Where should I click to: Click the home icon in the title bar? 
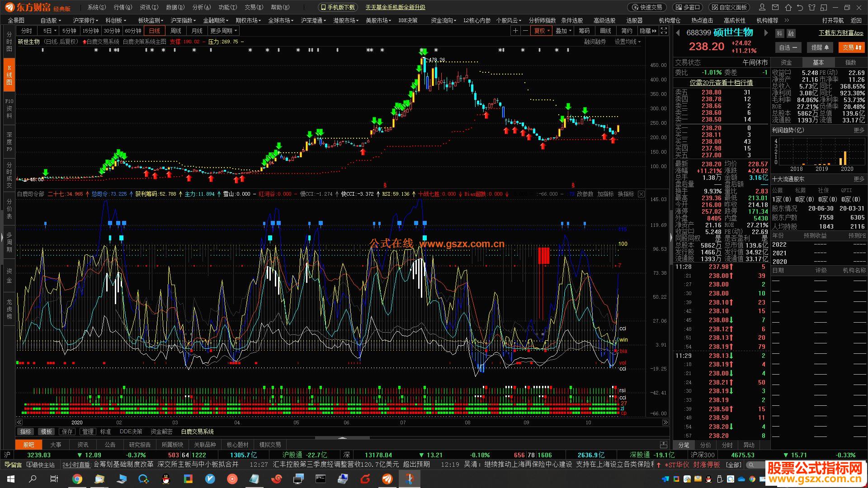(788, 7)
